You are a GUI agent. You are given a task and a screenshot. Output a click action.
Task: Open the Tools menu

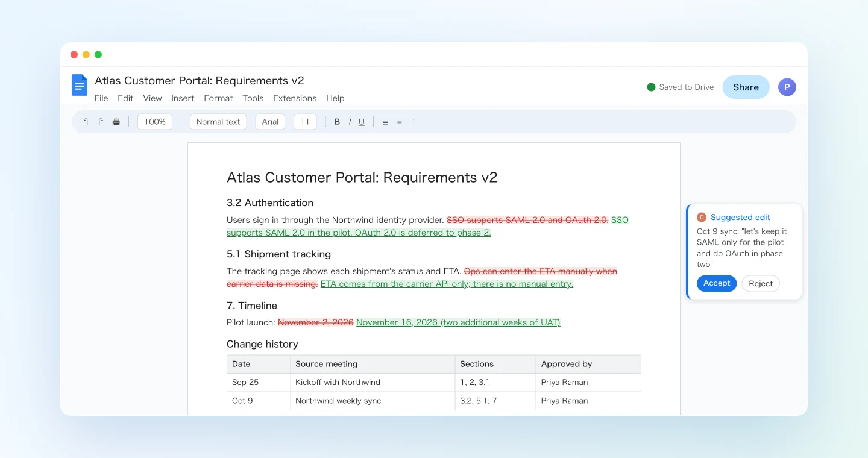253,98
